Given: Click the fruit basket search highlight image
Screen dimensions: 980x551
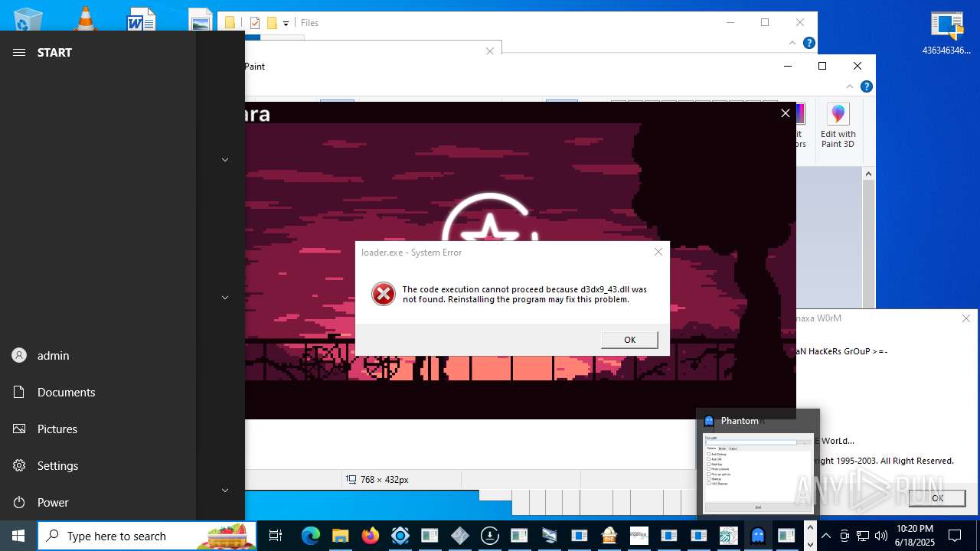Looking at the screenshot, I should 226,536.
